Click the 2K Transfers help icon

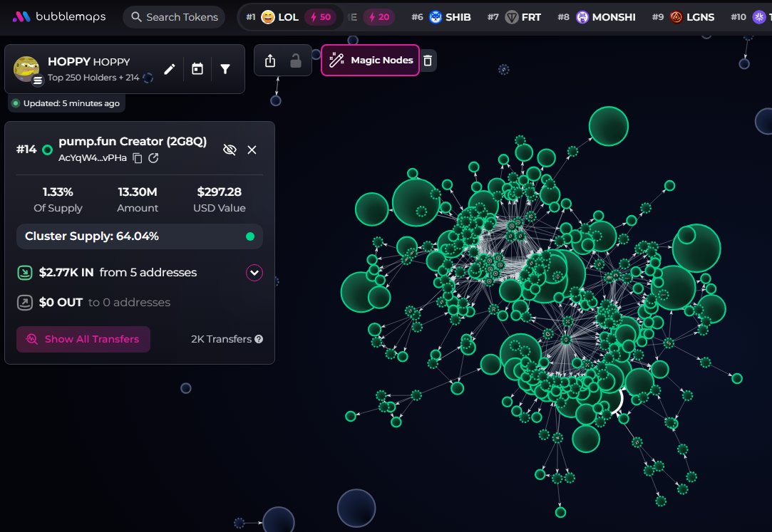(259, 339)
